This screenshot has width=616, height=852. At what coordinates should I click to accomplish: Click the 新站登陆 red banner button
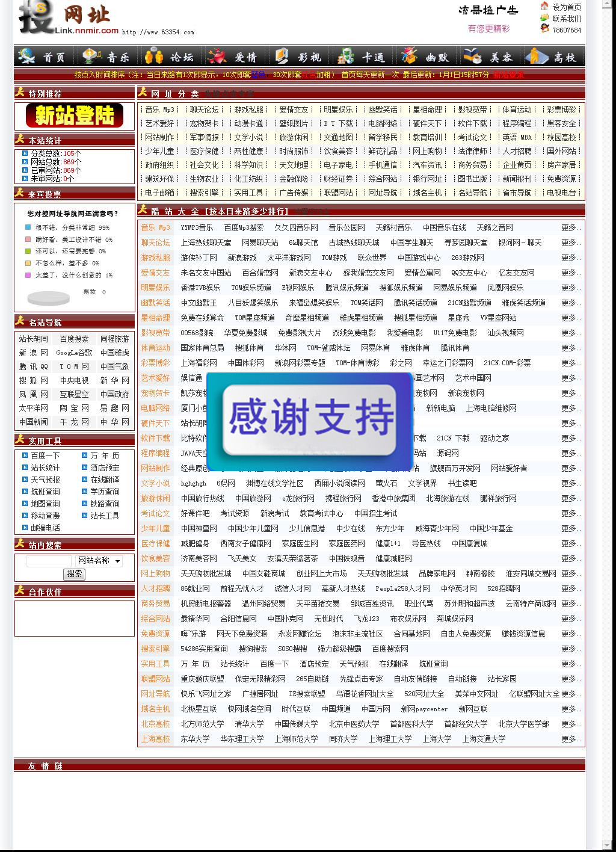pos(75,116)
